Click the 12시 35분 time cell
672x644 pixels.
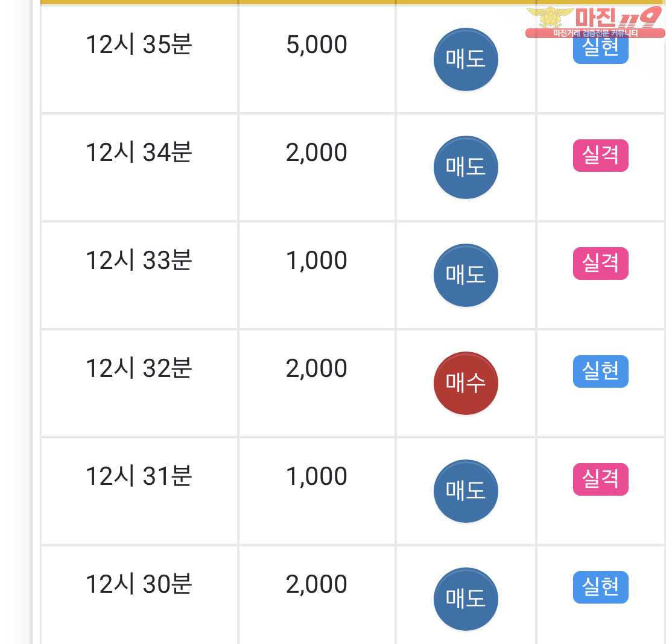pyautogui.click(x=139, y=59)
